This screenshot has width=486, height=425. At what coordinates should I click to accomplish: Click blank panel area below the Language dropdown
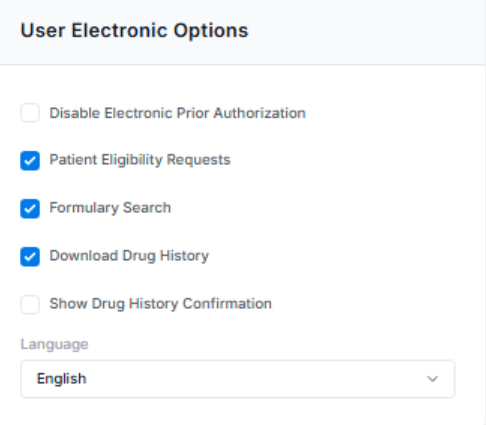click(x=238, y=412)
